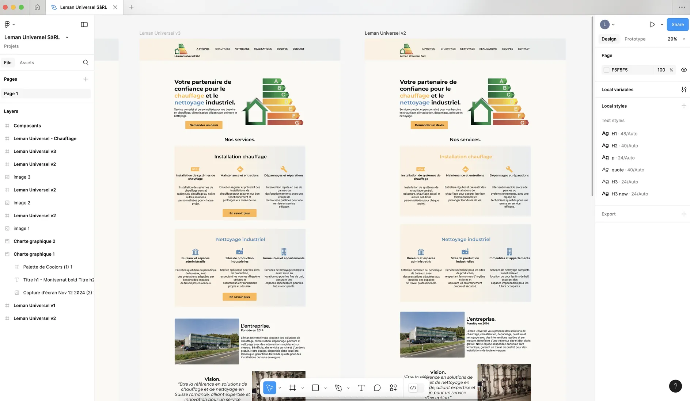The width and height of the screenshot is (690, 401).
Task: Select the Text tool
Action: (x=360, y=387)
